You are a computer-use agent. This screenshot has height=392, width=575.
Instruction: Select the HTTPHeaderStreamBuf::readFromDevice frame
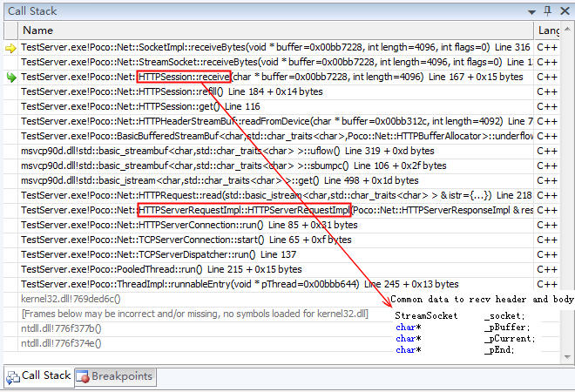(261, 121)
